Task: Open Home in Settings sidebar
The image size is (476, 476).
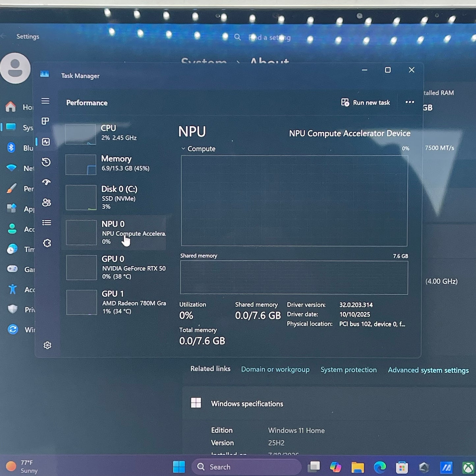Action: coord(19,107)
